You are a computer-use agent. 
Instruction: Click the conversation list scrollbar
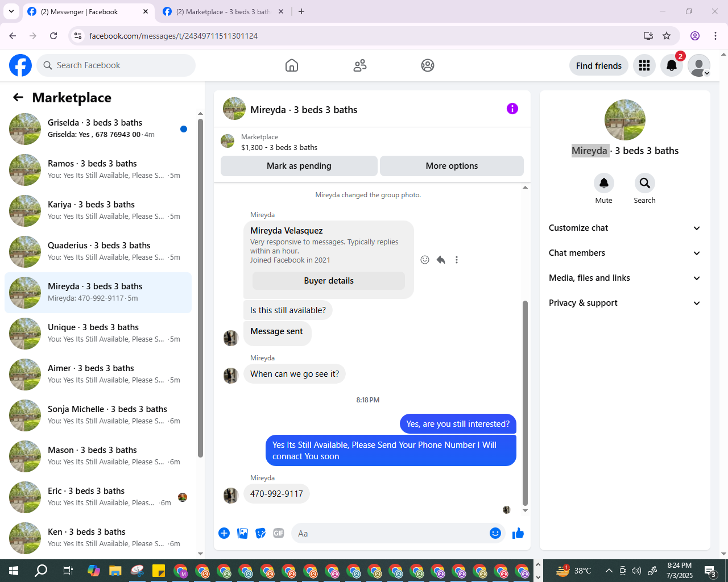pos(200,288)
